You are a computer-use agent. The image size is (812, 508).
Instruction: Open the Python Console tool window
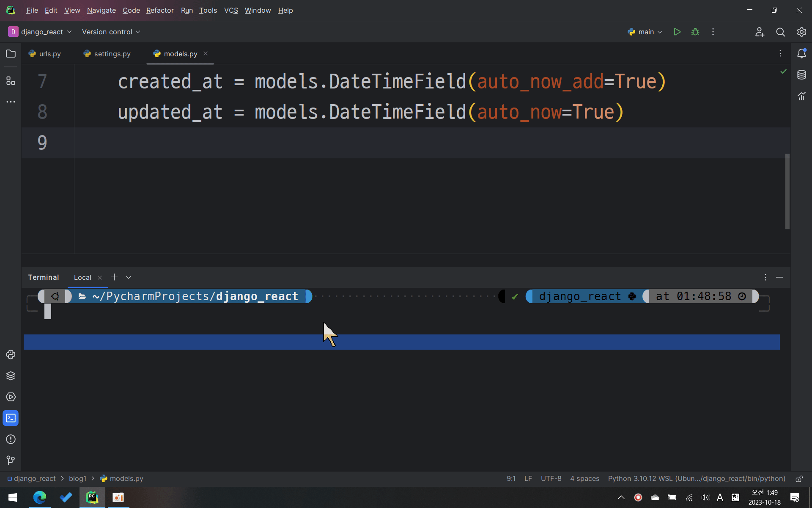point(11,355)
